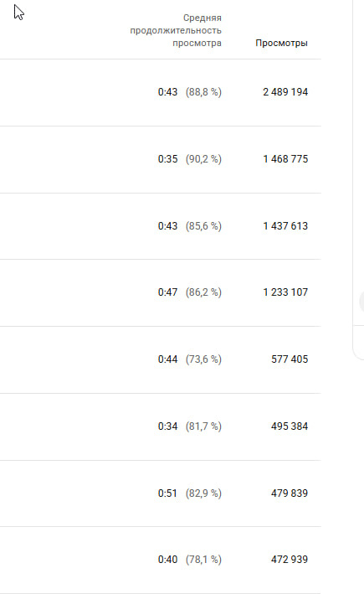Select the 1 468 775 views cell

[x=285, y=159]
